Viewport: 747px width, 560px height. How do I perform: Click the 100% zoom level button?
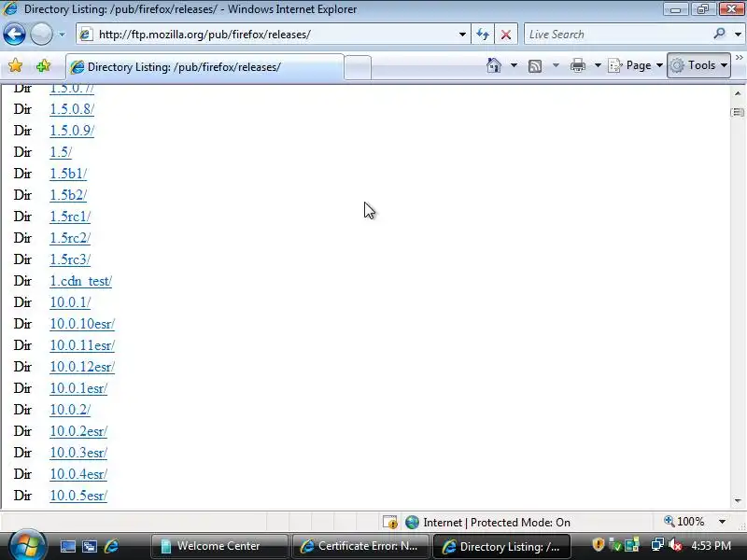(x=684, y=522)
